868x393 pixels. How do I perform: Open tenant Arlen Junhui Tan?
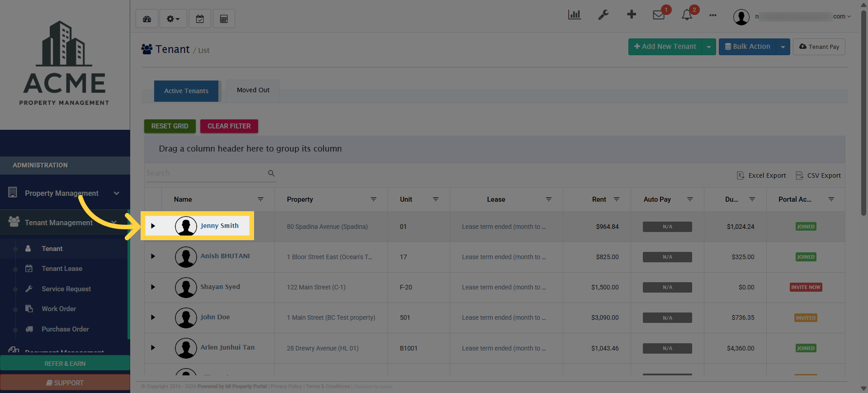227,347
